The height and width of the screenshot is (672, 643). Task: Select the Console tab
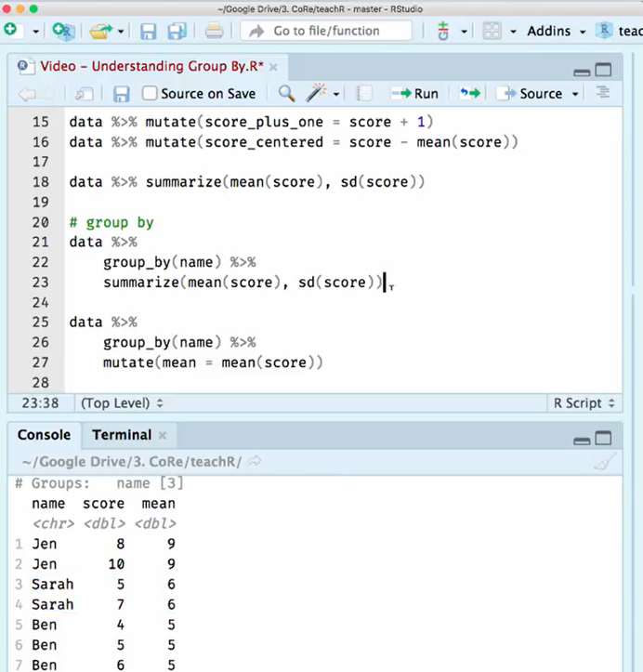(x=44, y=435)
